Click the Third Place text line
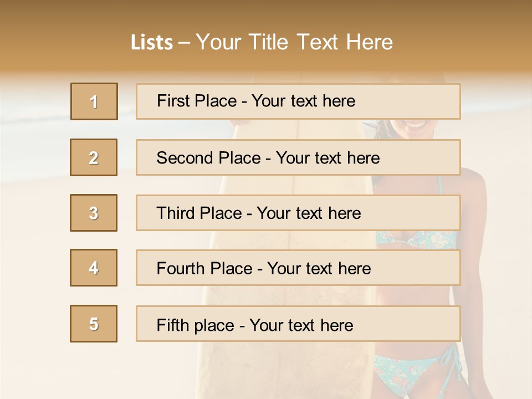 tap(258, 213)
